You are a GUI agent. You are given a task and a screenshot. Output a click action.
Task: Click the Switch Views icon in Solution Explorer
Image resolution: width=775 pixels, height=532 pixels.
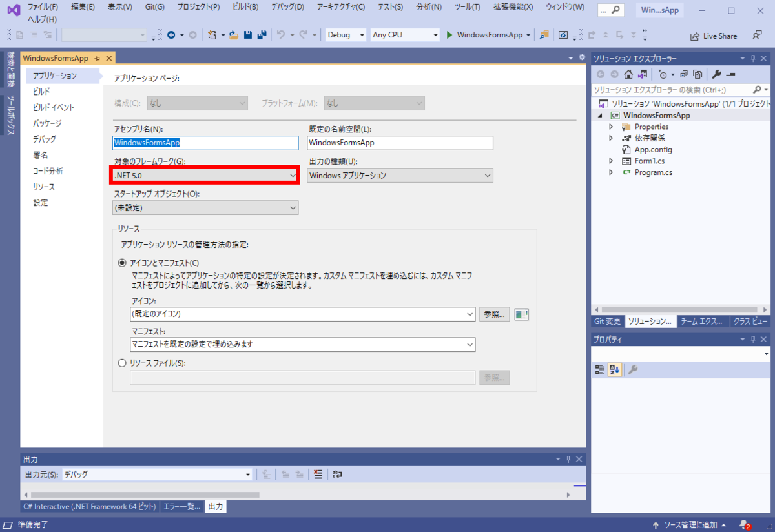click(643, 74)
